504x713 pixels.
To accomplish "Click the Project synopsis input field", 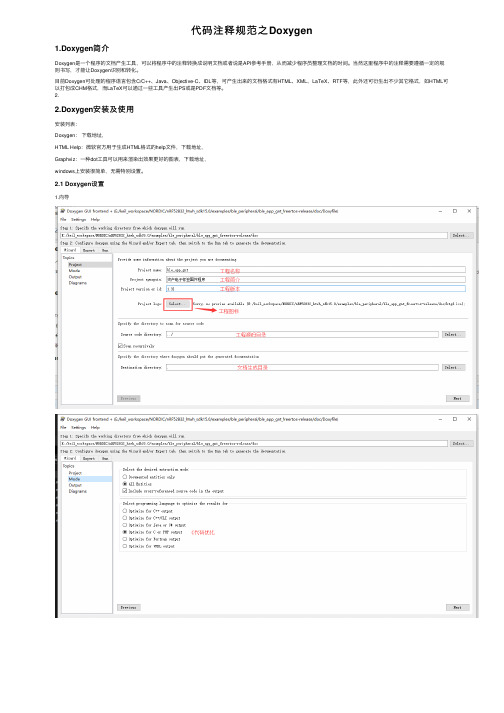I will tap(316, 279).
